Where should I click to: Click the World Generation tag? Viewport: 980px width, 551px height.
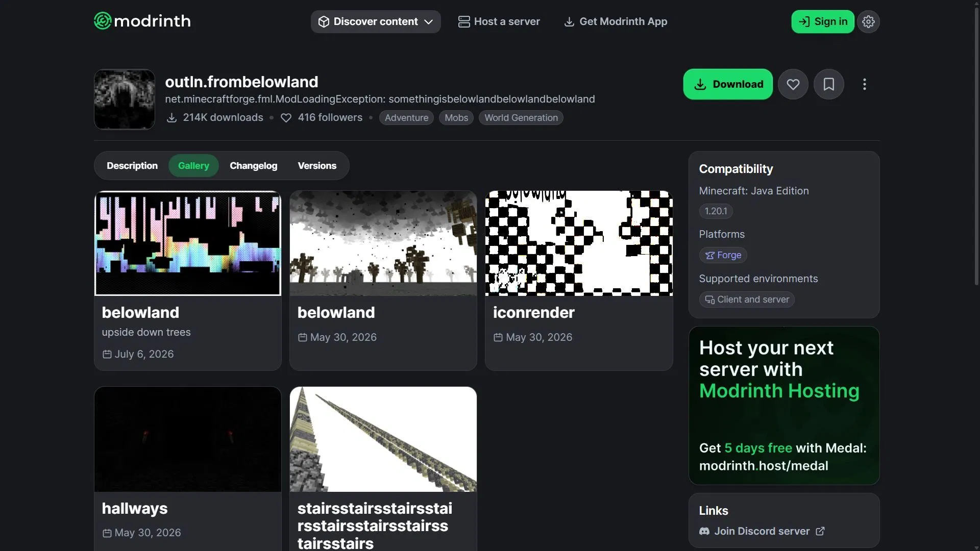click(x=521, y=118)
